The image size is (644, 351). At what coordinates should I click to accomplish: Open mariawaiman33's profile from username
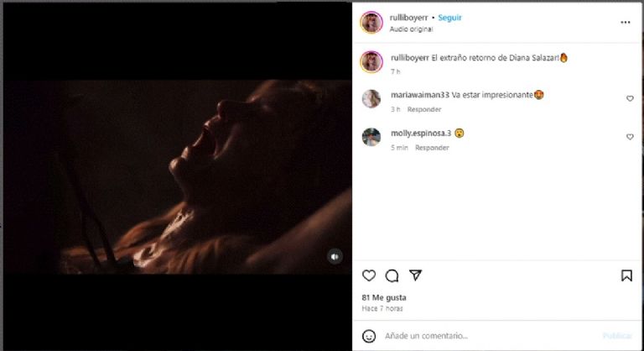(419, 95)
